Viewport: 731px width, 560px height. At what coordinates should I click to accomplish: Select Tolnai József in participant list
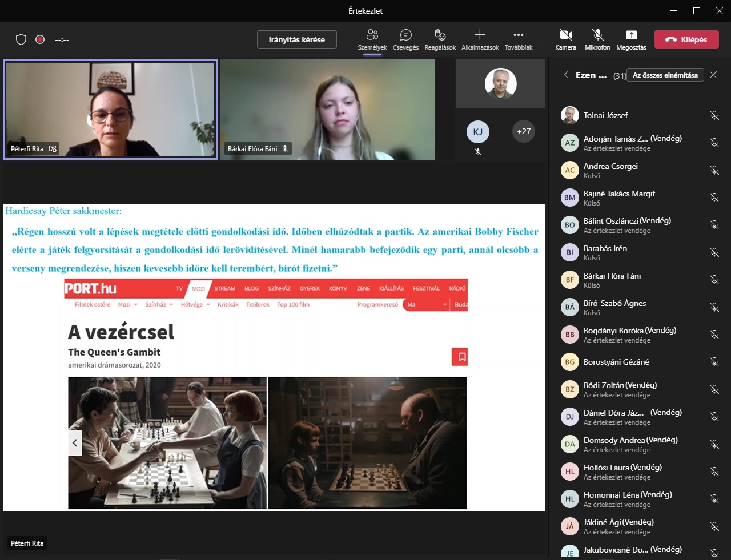click(640, 115)
